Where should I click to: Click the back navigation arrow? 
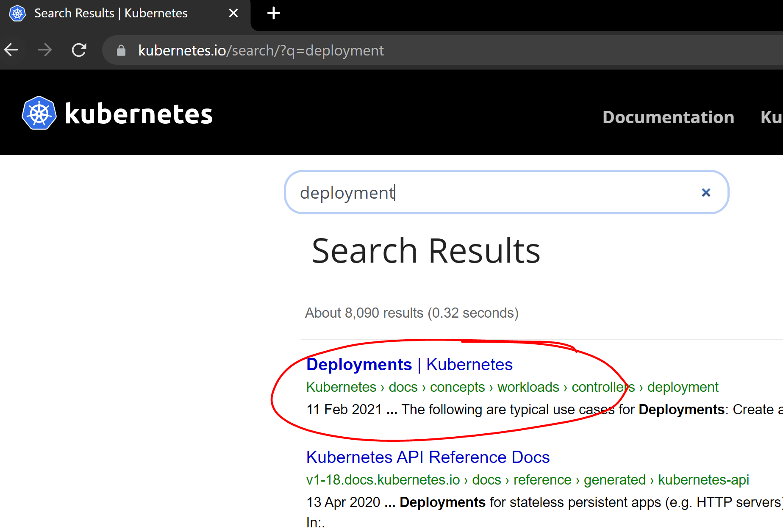click(x=11, y=50)
